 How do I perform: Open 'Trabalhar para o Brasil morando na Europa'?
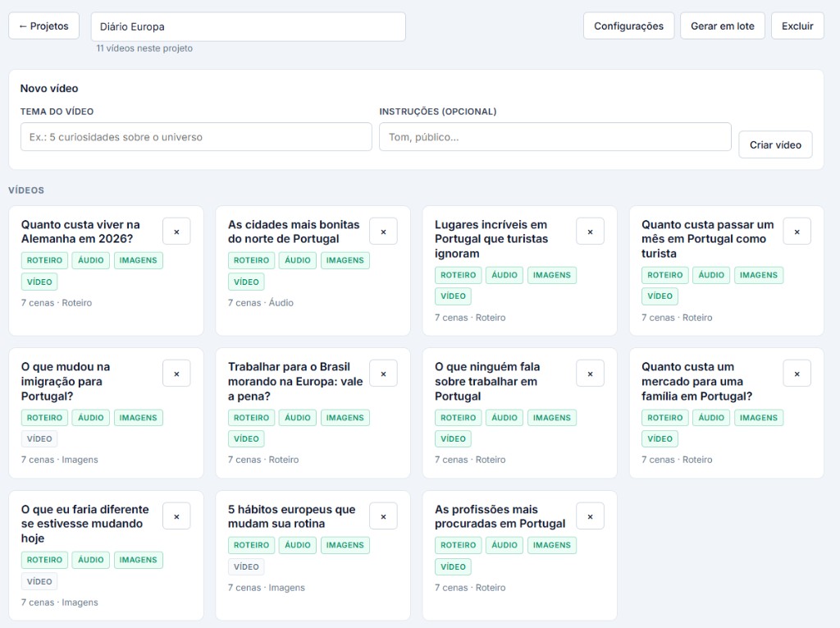(295, 381)
